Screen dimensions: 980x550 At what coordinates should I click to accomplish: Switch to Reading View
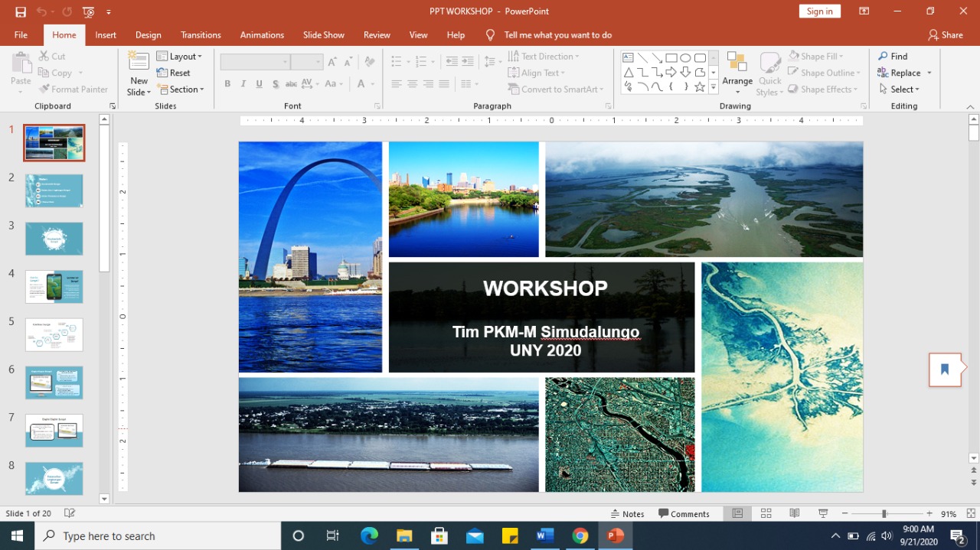pyautogui.click(x=795, y=513)
